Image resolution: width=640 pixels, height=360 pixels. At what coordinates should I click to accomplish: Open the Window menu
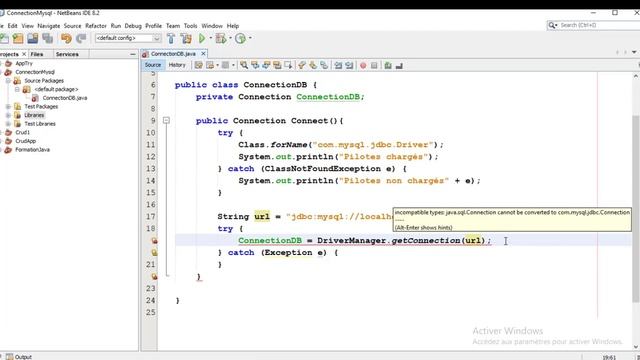(x=212, y=26)
